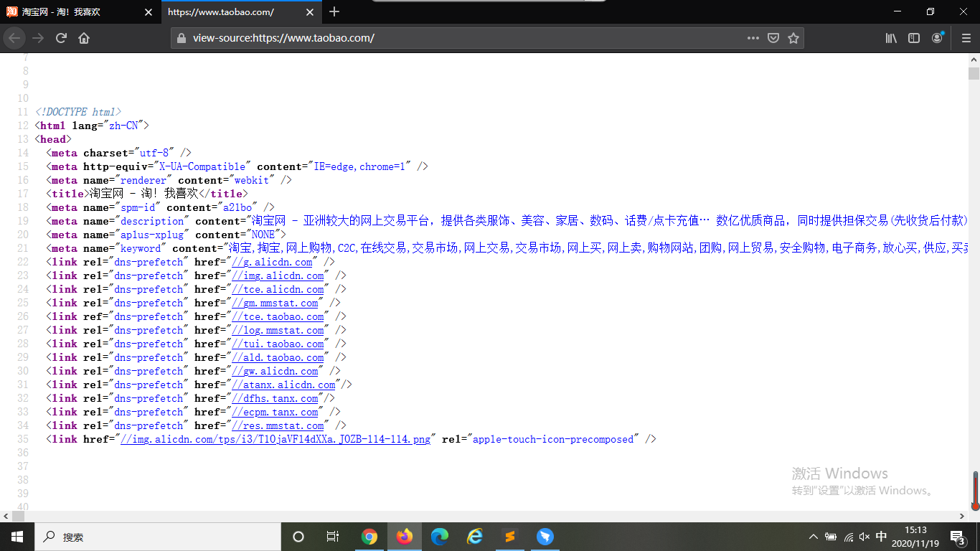Open link //log.mmstat.com

click(278, 331)
